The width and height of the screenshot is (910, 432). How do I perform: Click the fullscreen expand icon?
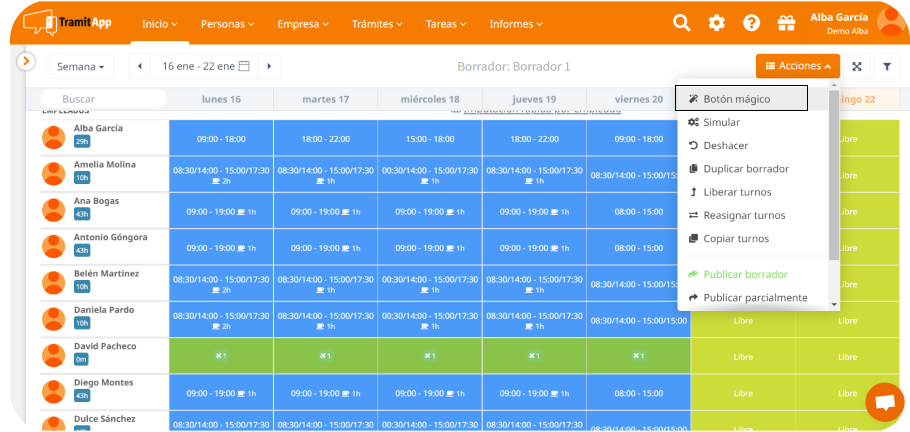[857, 67]
